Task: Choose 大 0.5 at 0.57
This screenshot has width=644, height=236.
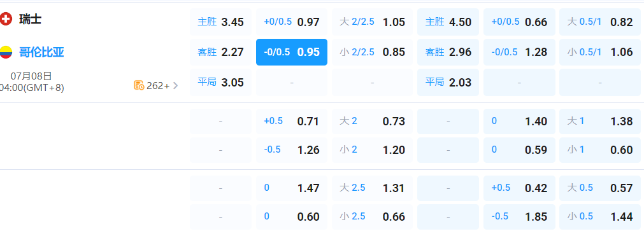Action: click(599, 188)
